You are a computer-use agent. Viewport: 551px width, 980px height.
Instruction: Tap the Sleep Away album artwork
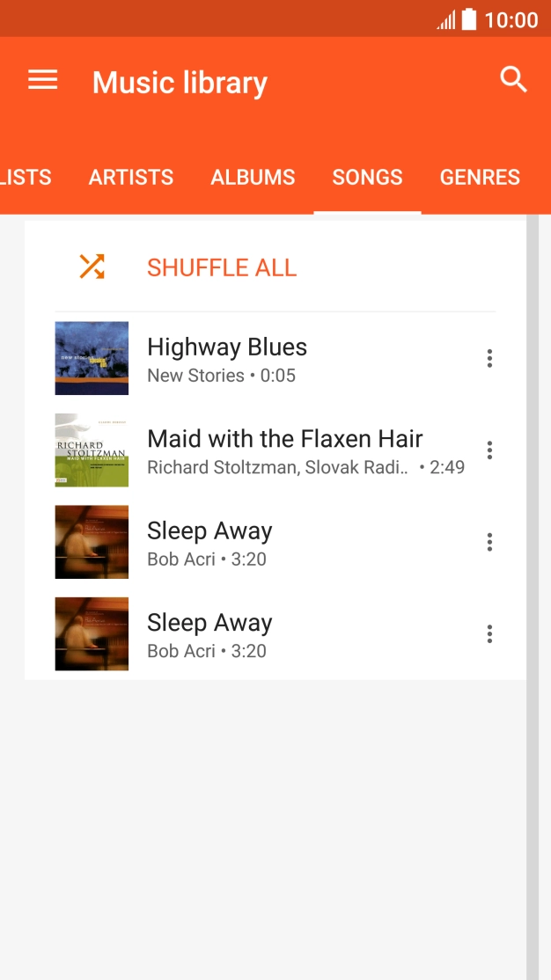pos(92,542)
